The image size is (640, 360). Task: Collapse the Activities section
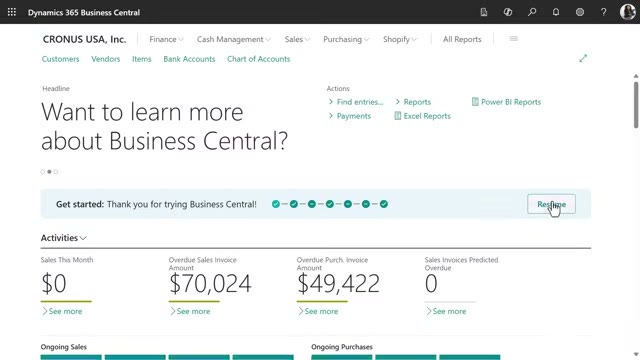tap(64, 238)
